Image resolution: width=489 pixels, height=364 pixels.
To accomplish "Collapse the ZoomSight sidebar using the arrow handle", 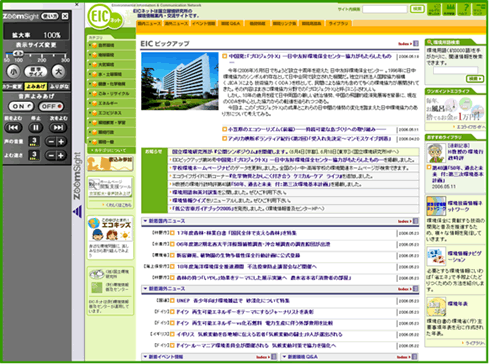I will click(x=77, y=212).
